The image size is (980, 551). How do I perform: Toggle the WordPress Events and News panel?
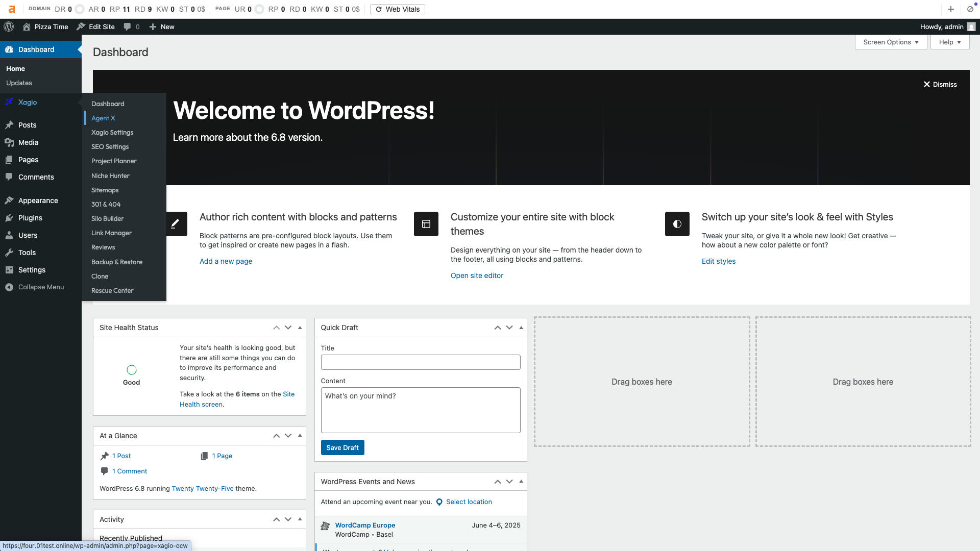point(521,482)
